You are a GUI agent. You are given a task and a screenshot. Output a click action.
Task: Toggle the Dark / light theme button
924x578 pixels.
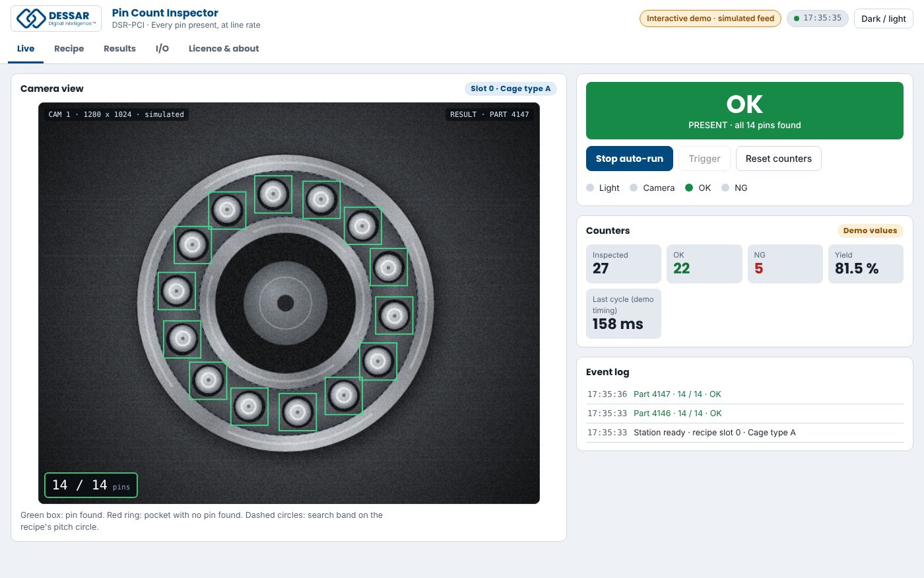click(884, 18)
